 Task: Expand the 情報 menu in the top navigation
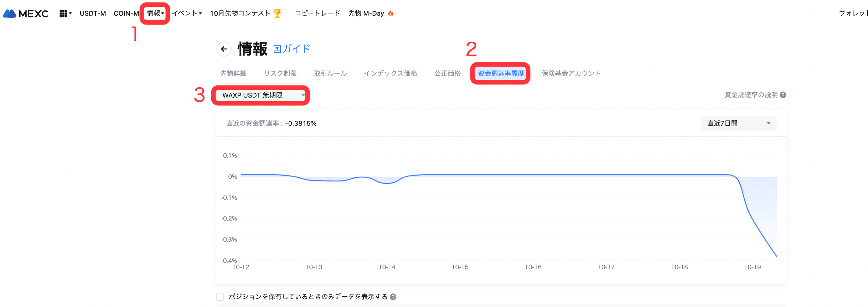coord(155,13)
